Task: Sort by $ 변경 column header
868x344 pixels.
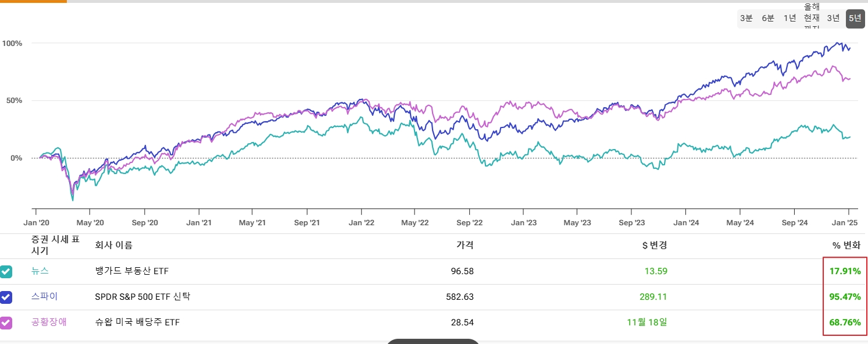Action: (x=655, y=245)
